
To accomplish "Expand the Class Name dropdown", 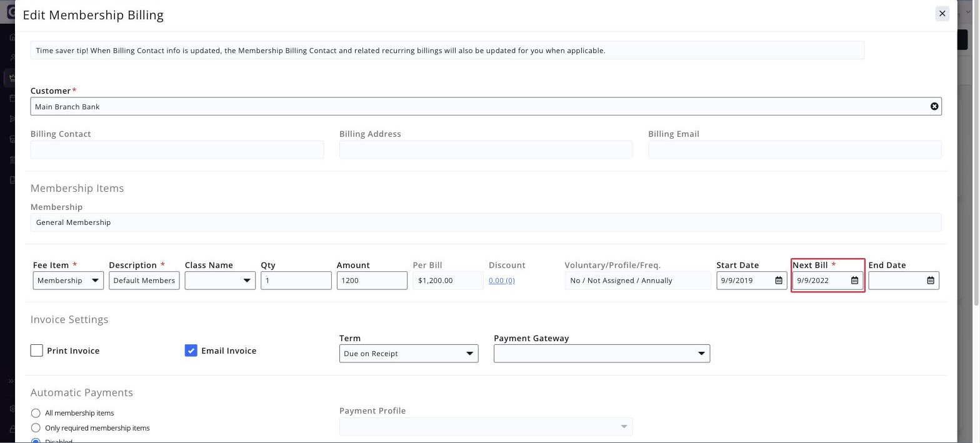I will coord(220,281).
